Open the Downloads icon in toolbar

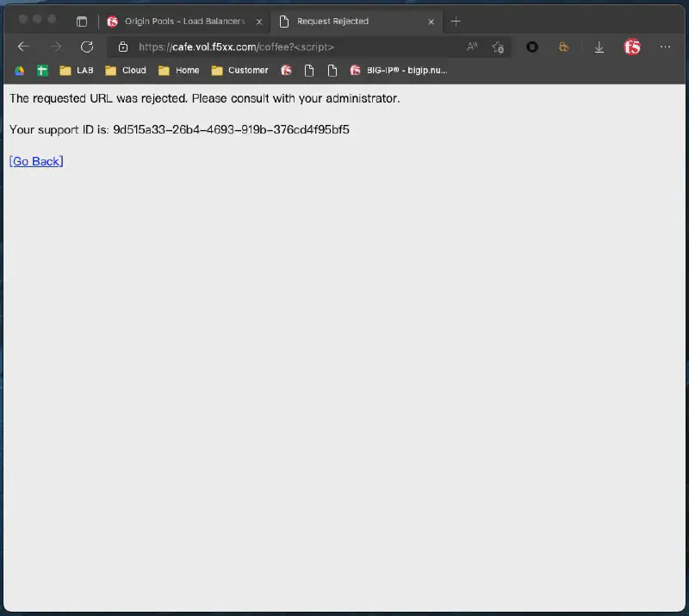tap(599, 47)
